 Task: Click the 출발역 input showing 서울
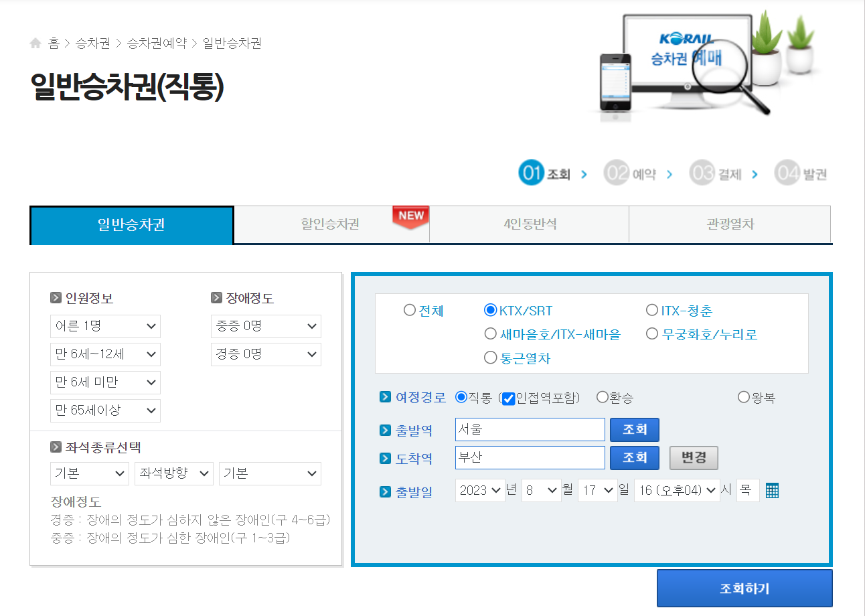(530, 429)
